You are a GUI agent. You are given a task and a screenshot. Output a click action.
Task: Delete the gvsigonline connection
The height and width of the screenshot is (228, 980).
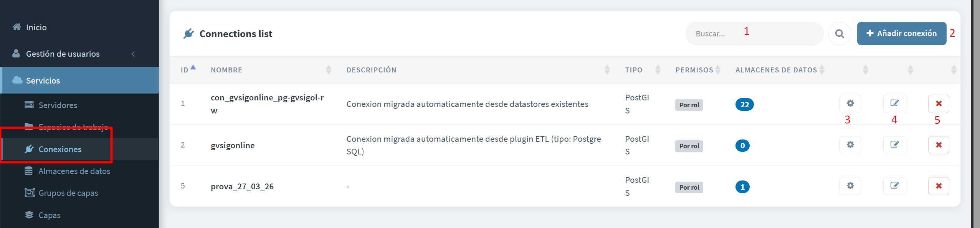point(939,145)
